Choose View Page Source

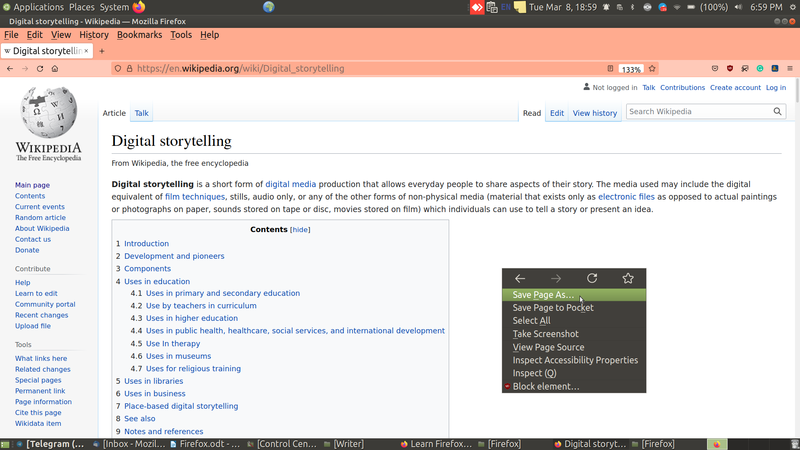[574, 347]
